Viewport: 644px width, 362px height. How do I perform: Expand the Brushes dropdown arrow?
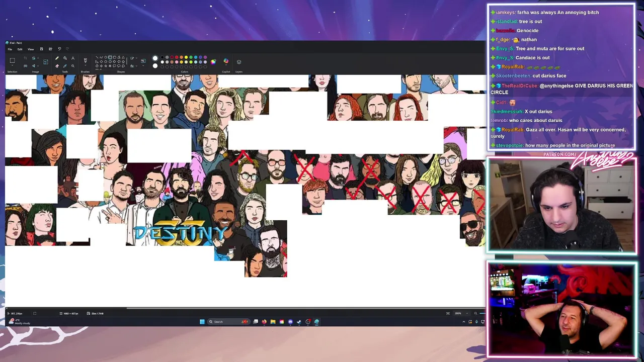(85, 65)
